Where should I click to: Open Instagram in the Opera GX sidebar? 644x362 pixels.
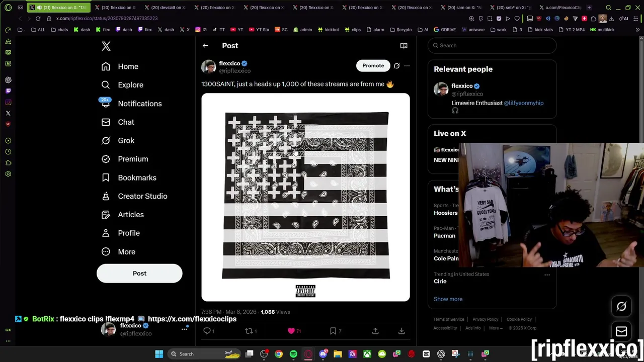click(x=8, y=102)
